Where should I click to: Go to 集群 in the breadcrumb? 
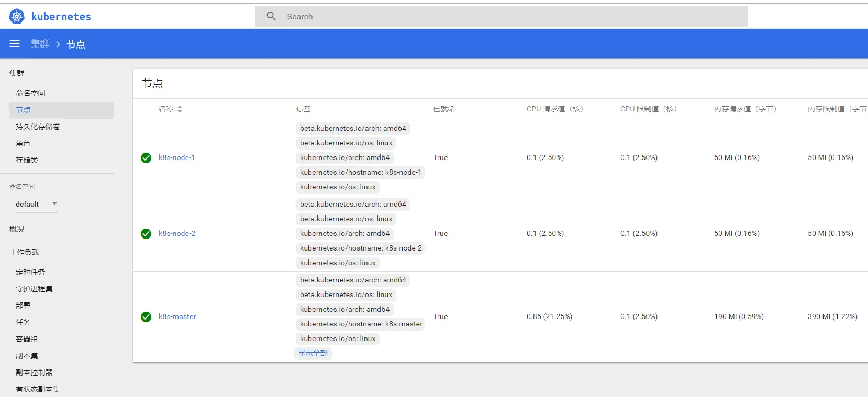coord(40,44)
